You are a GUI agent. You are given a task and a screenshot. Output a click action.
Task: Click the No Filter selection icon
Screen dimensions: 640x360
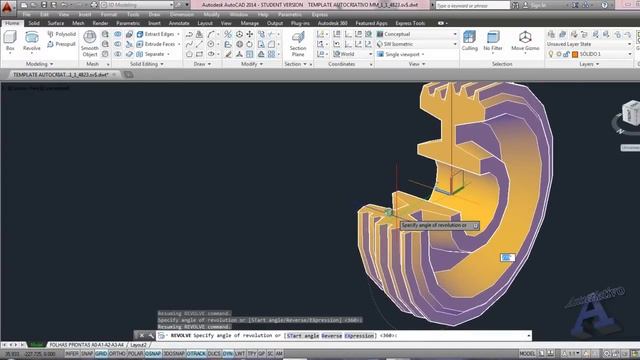point(493,41)
